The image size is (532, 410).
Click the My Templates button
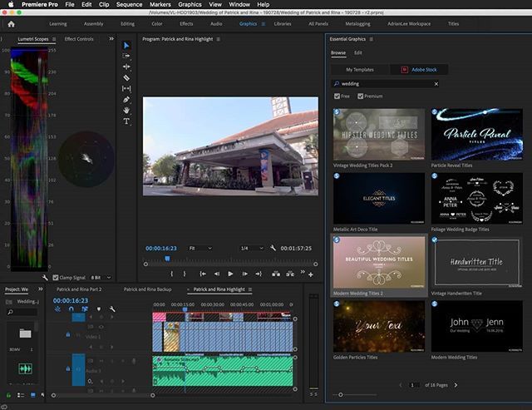coord(360,70)
